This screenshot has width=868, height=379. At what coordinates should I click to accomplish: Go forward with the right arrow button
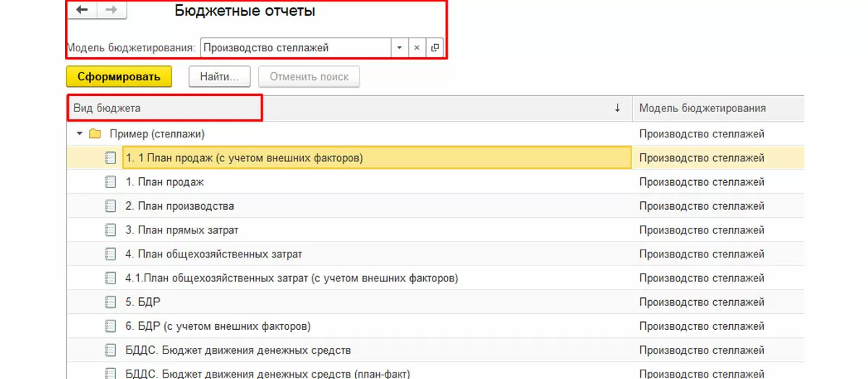pyautogui.click(x=111, y=10)
